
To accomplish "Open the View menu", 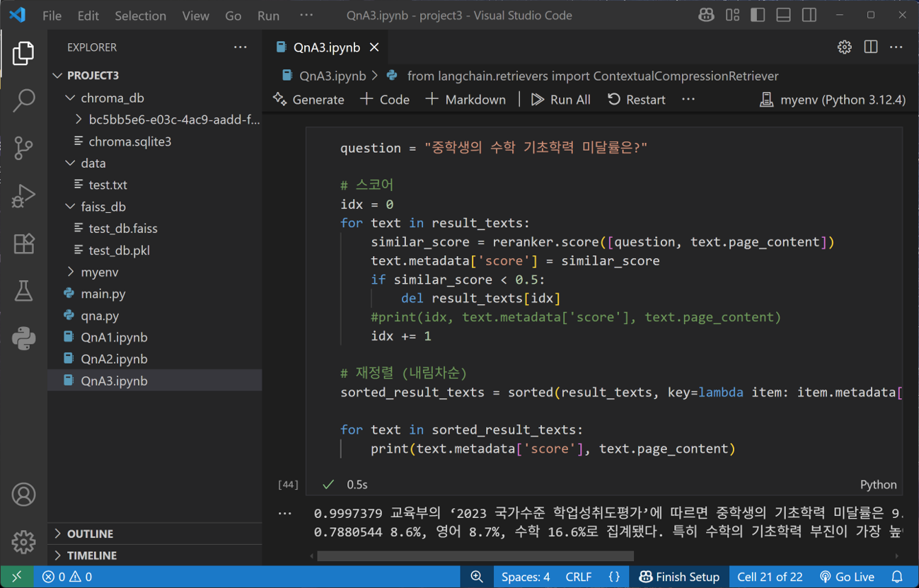I will click(x=195, y=16).
